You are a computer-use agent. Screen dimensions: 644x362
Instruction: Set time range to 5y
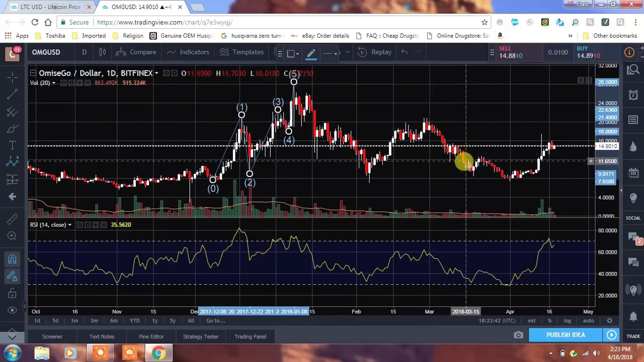click(173, 321)
